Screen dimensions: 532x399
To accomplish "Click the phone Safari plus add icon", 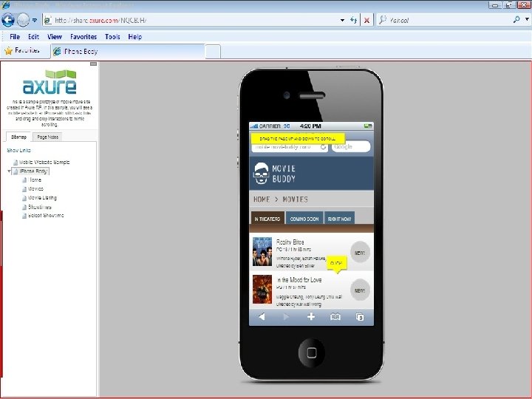I will (x=311, y=316).
